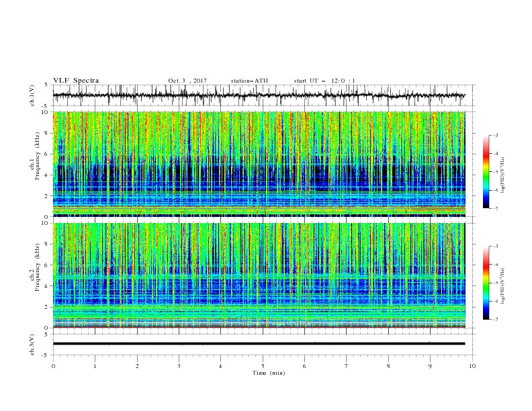Click the "-5" tick on ch.3(V) axis
Screen dimensions: 532x411
[x=46, y=355]
